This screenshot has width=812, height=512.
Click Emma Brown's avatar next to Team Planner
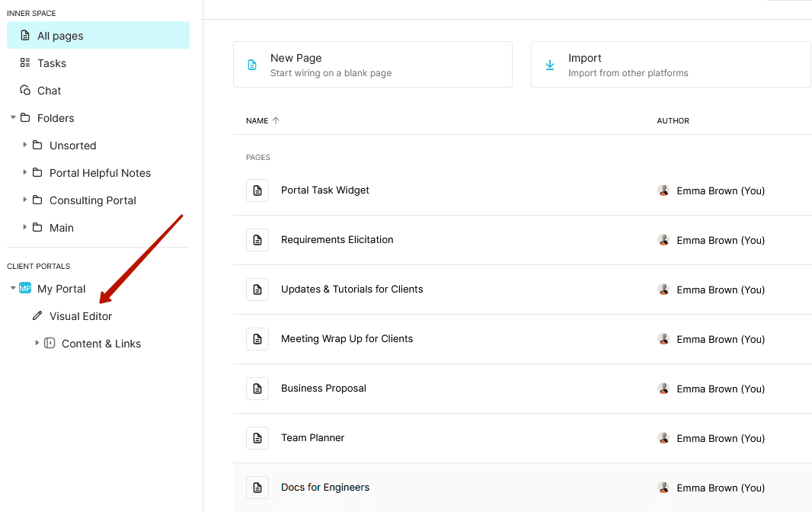point(663,438)
